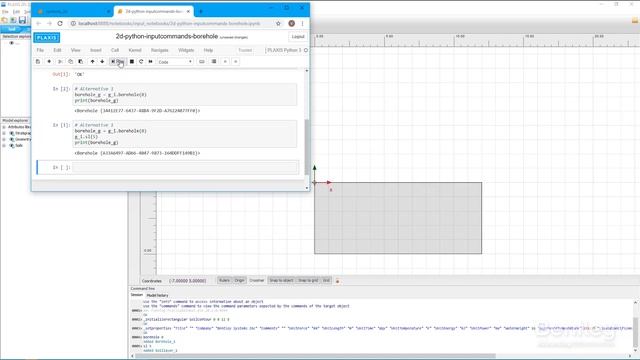Cut selected cells with scissors icon
The image size is (640, 360).
[60, 62]
